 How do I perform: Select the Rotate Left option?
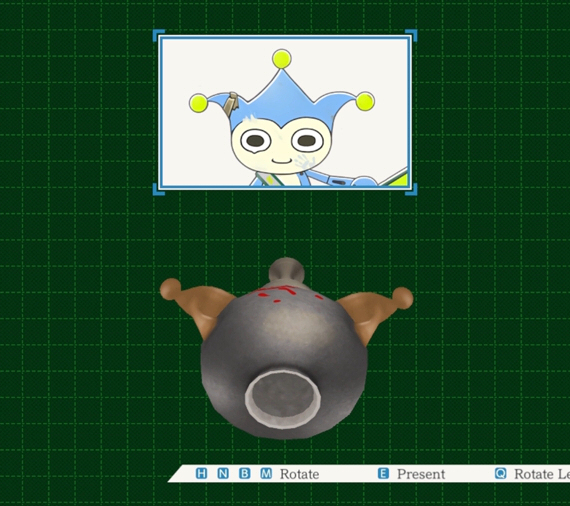542,474
